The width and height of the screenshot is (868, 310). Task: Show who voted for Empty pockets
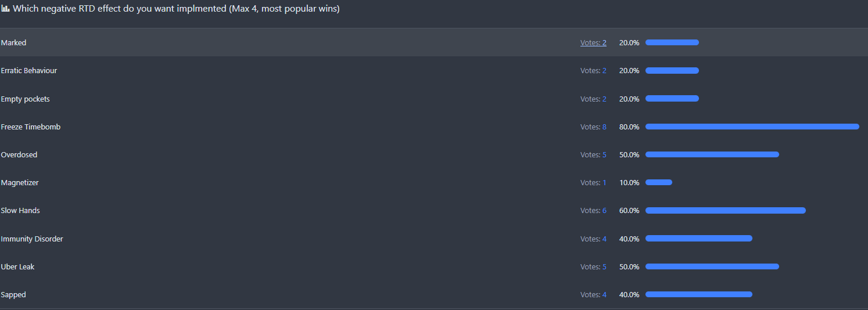coord(593,99)
